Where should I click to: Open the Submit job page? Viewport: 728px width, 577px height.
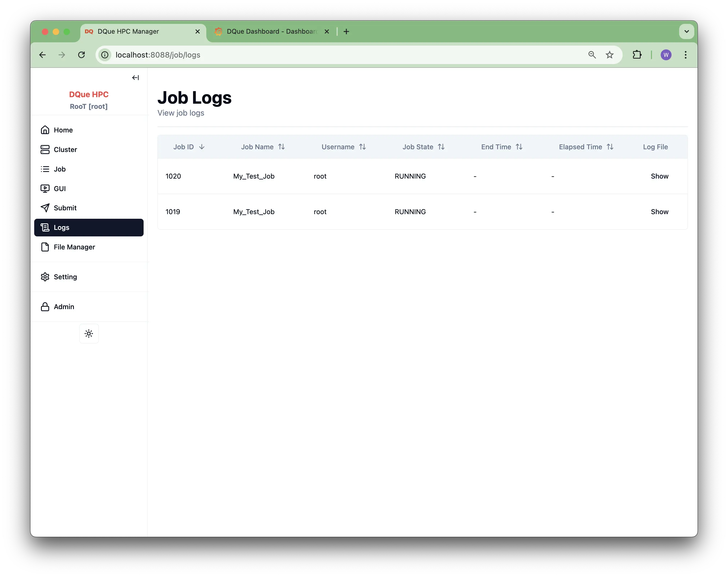(x=65, y=208)
